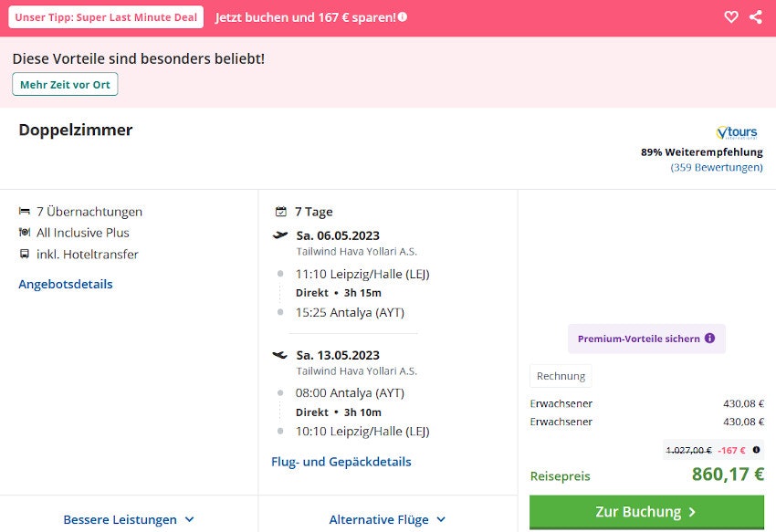Select the 'Mehr Zeit vor Ort' benefit tag
The width and height of the screenshot is (776, 532).
pyautogui.click(x=65, y=85)
